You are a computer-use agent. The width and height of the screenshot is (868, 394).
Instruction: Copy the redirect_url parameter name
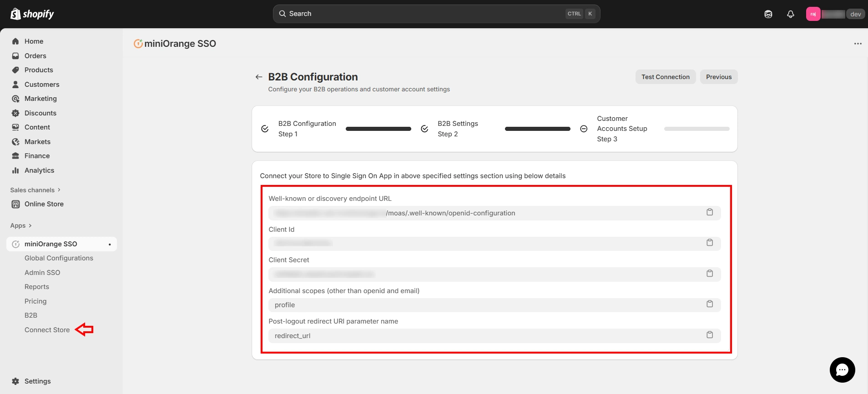[x=710, y=335]
